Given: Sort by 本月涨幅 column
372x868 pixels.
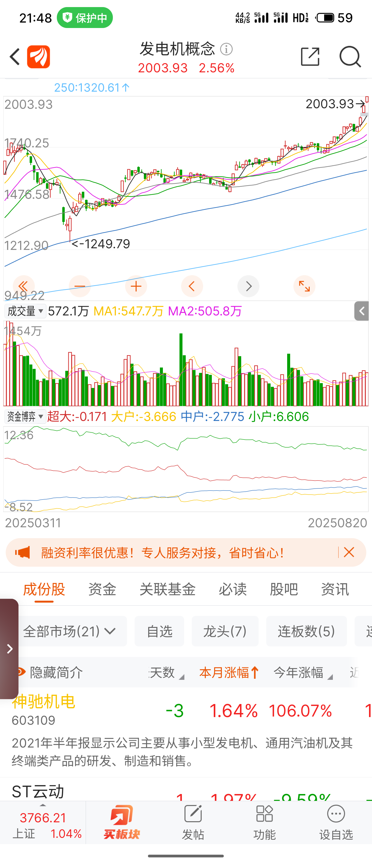Looking at the screenshot, I should coord(229,672).
